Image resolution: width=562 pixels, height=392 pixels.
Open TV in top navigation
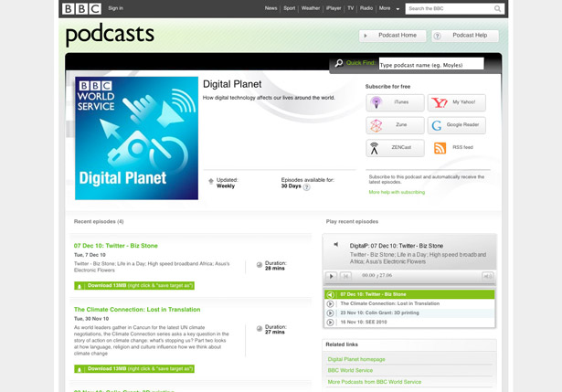click(x=351, y=8)
